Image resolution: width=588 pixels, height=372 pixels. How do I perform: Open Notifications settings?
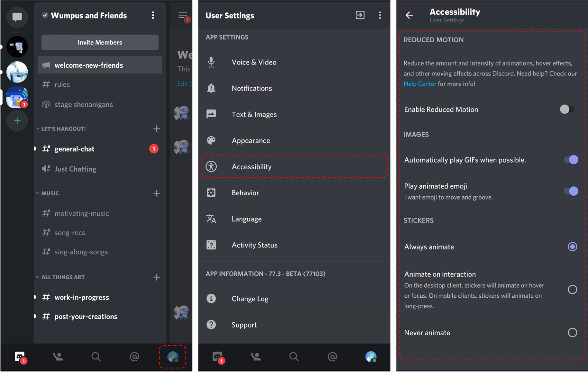[294, 88]
